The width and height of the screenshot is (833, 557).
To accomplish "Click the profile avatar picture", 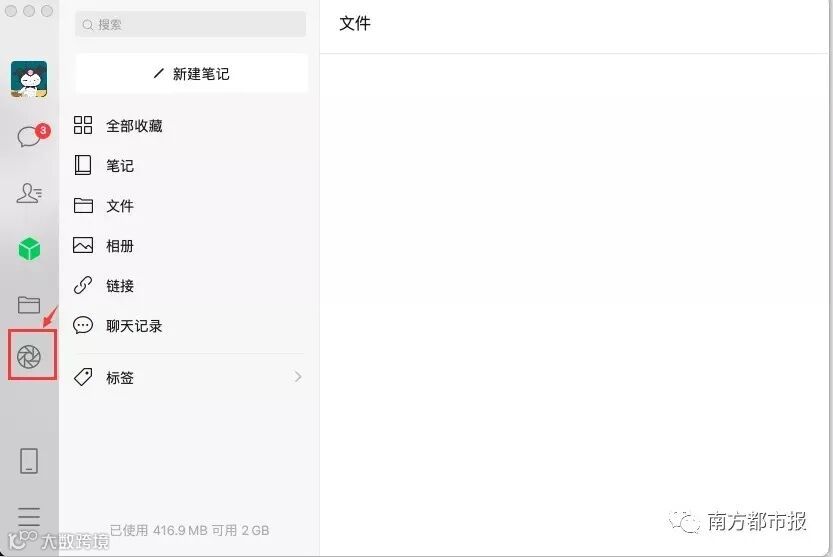I will pyautogui.click(x=29, y=79).
